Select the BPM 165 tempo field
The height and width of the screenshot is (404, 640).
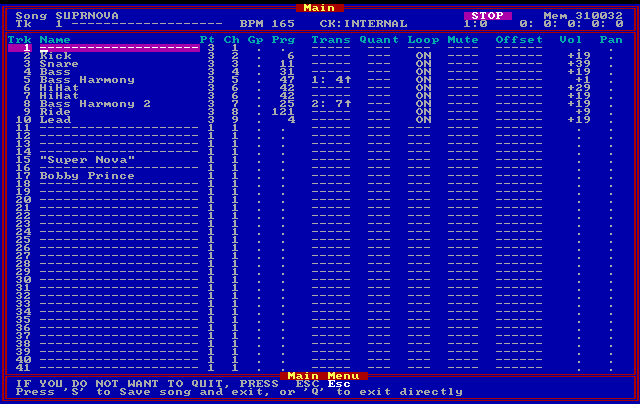(267, 24)
